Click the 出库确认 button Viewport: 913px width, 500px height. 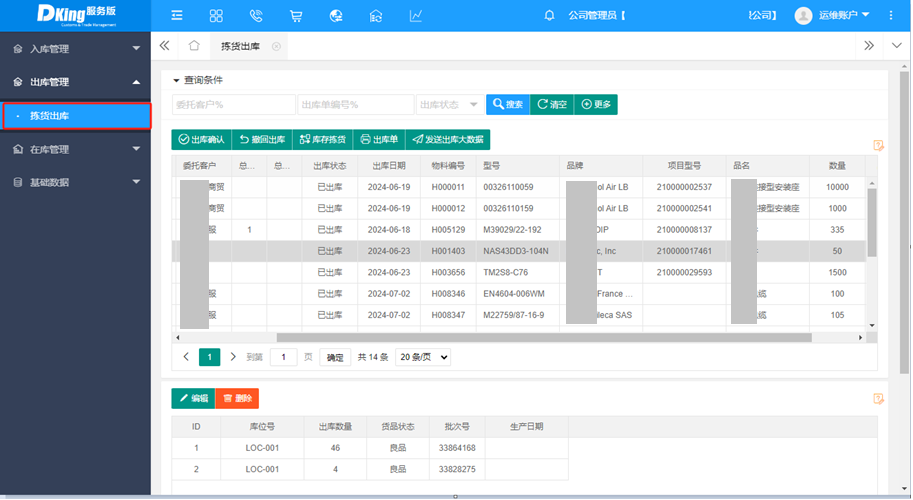200,140
